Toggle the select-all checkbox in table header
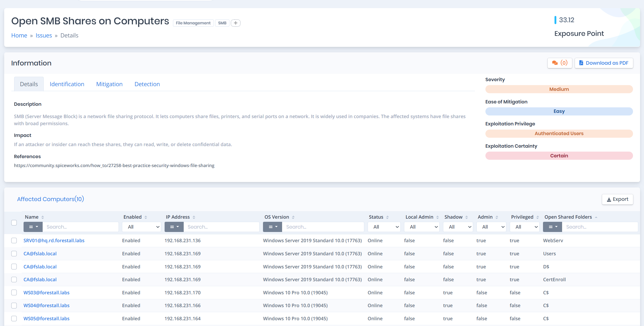 (14, 223)
